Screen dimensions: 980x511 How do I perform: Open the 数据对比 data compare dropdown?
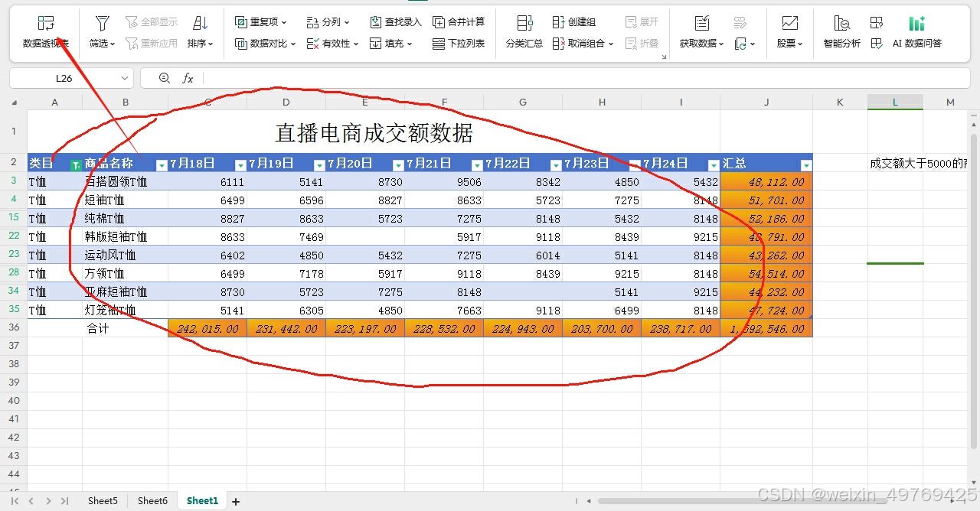266,44
